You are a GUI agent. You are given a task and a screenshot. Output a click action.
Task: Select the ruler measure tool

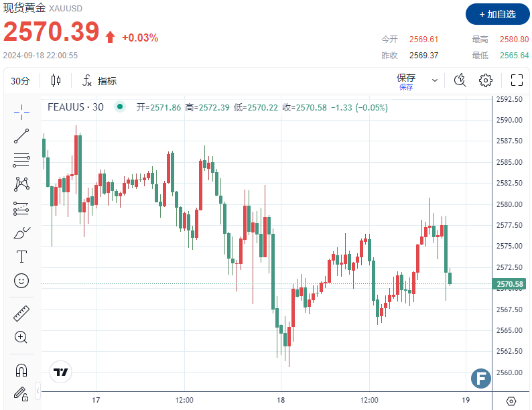click(x=21, y=313)
